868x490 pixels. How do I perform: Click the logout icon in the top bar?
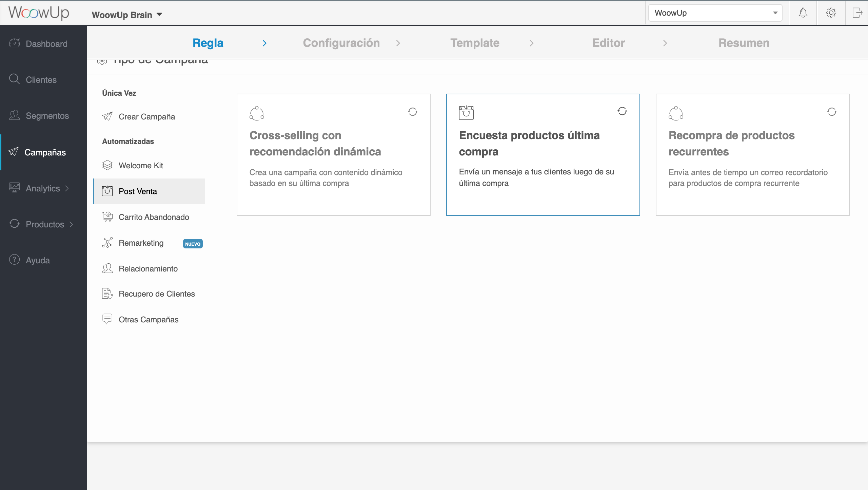857,13
